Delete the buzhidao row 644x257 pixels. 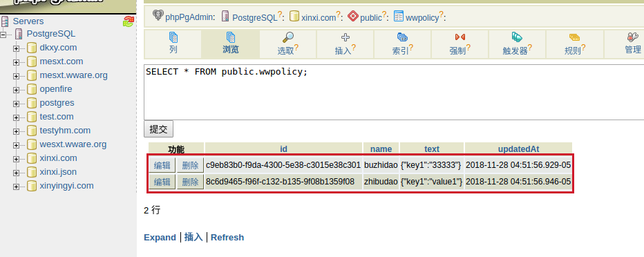point(190,166)
